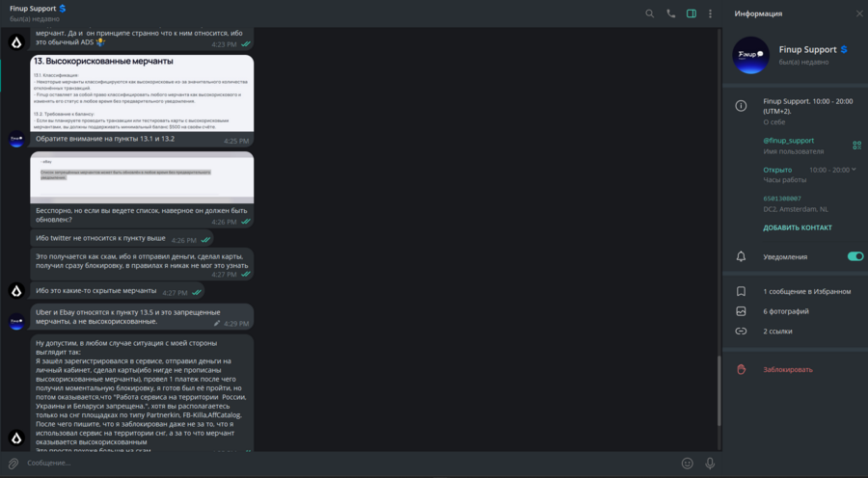
Task: Click the 'Информация' panel heading
Action: [x=758, y=13]
